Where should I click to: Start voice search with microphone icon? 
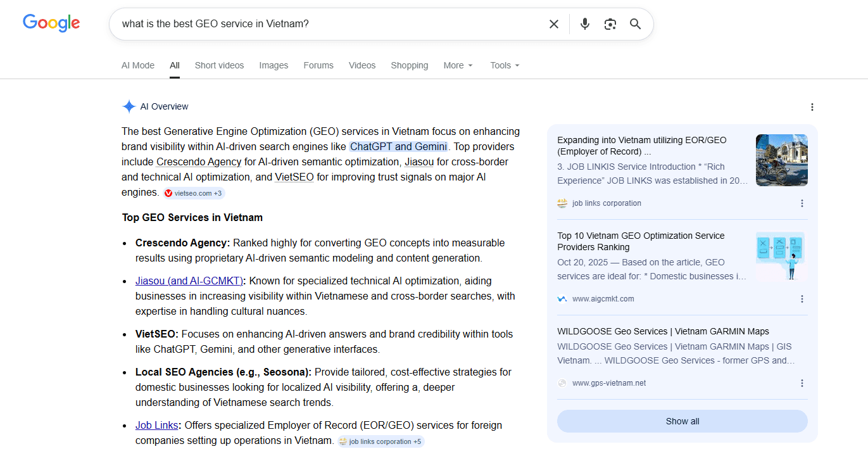pos(585,24)
